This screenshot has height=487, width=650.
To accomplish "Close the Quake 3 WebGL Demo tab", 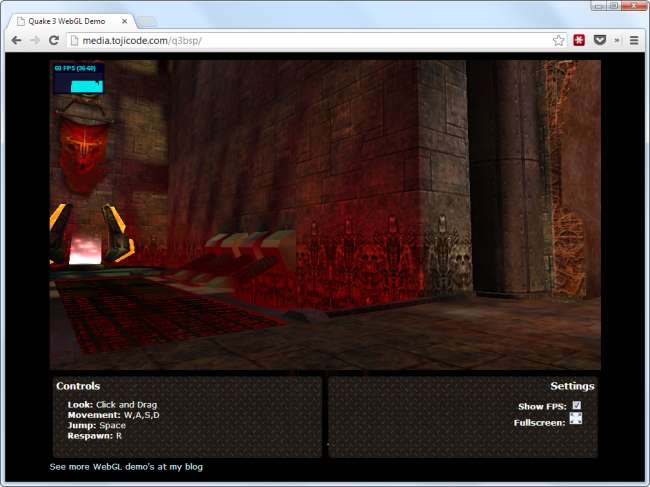I will pos(124,21).
